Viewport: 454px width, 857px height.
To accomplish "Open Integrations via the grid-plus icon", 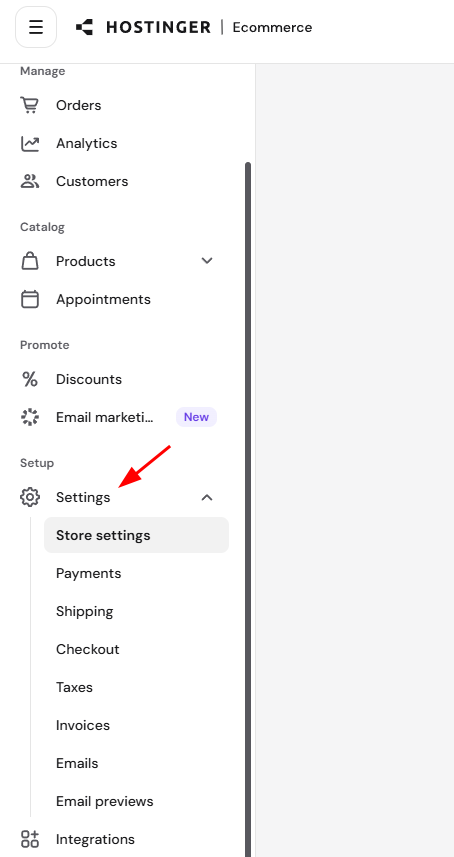I will coord(30,839).
